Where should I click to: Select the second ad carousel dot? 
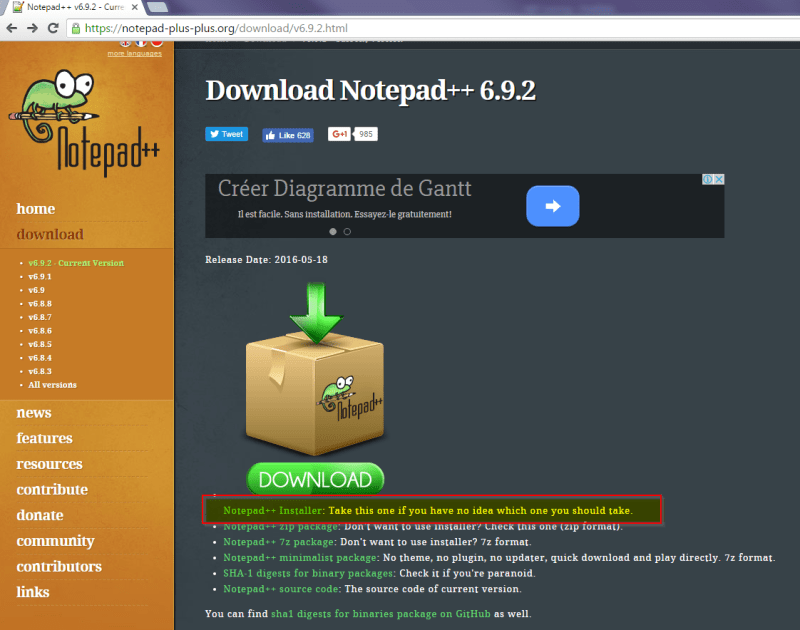(x=347, y=231)
